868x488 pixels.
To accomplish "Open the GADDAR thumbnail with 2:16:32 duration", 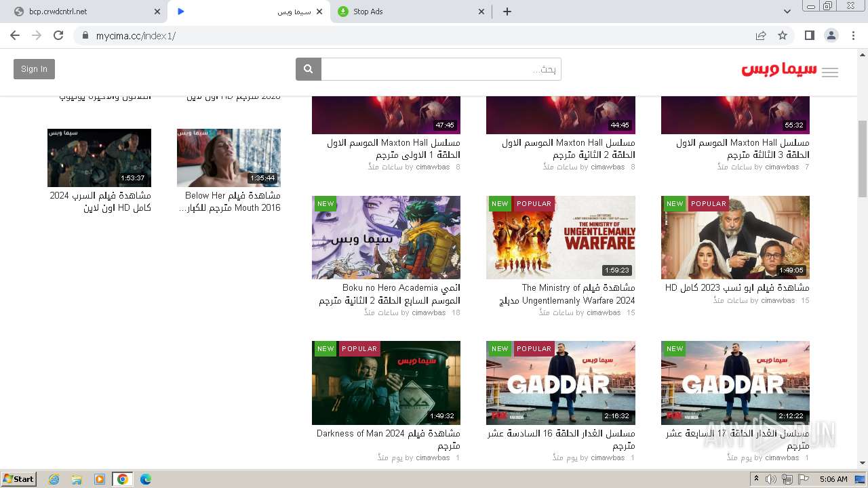I will (561, 383).
